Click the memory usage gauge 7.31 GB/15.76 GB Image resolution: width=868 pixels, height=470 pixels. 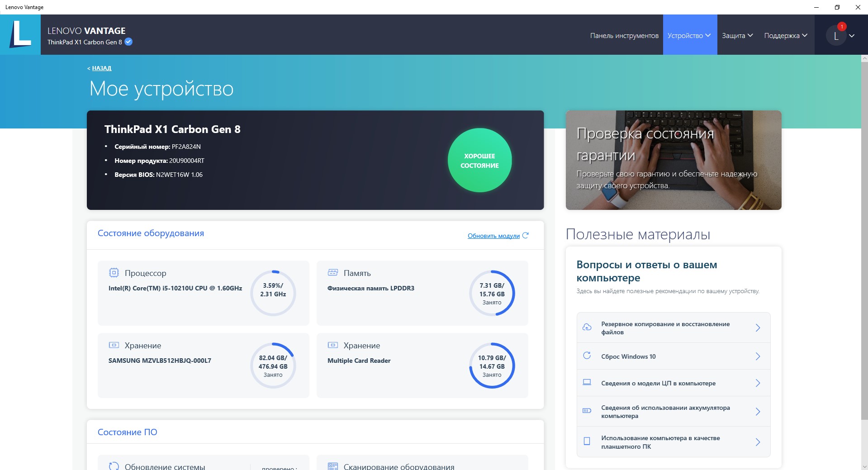[x=492, y=293]
